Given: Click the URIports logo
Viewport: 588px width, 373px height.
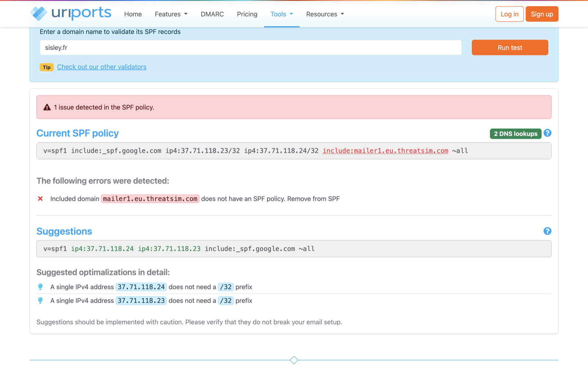Looking at the screenshot, I should [x=71, y=13].
